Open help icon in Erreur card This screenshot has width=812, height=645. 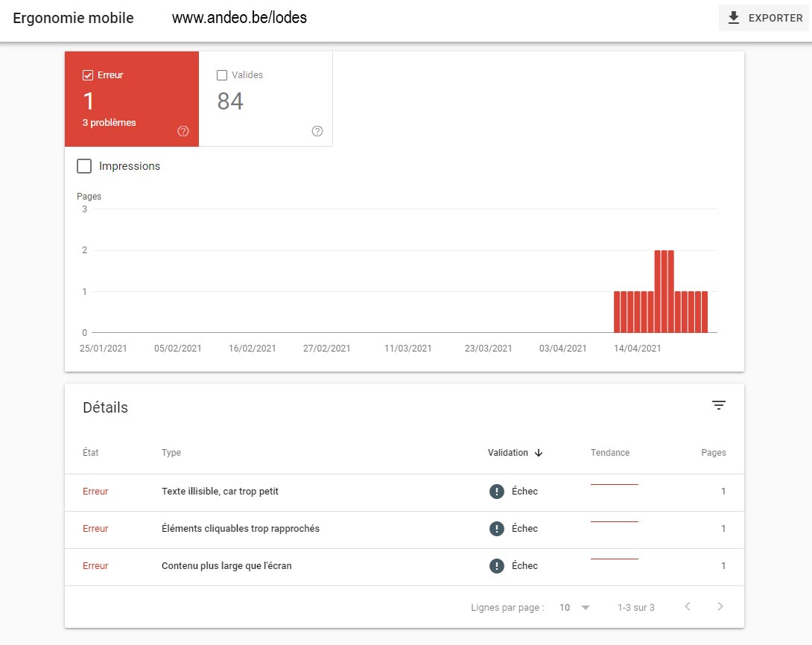tap(183, 131)
